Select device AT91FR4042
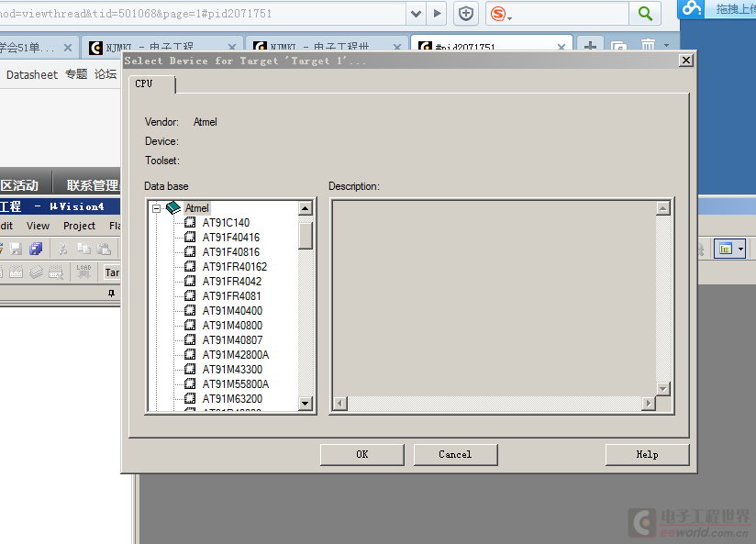This screenshot has width=756, height=544. tap(232, 282)
